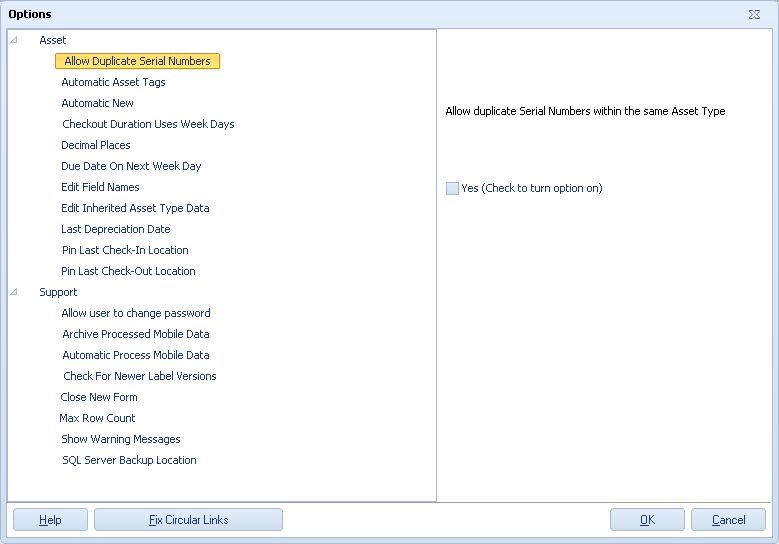Select SQL Server Backup Location
This screenshot has height=544, width=779.
click(129, 460)
